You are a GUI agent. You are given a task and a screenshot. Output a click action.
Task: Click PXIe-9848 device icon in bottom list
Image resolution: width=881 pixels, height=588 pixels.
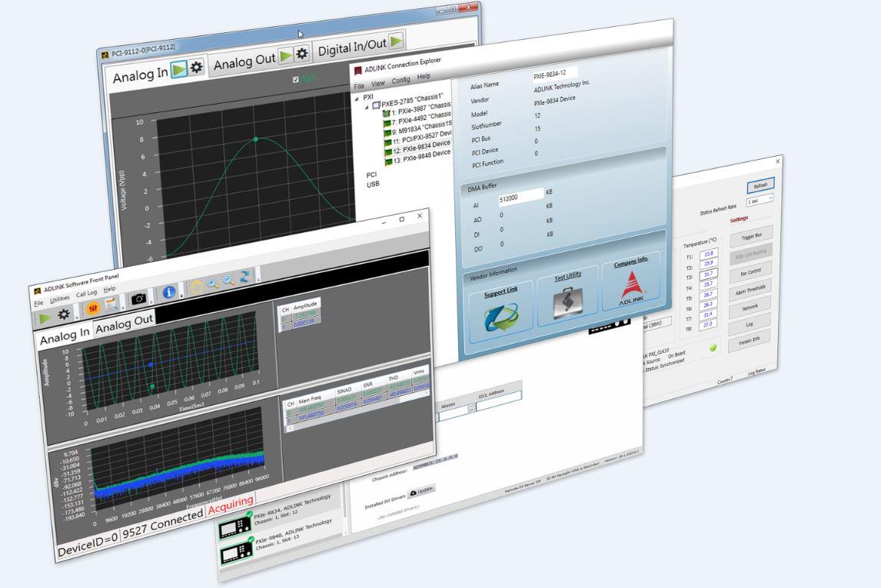237,553
